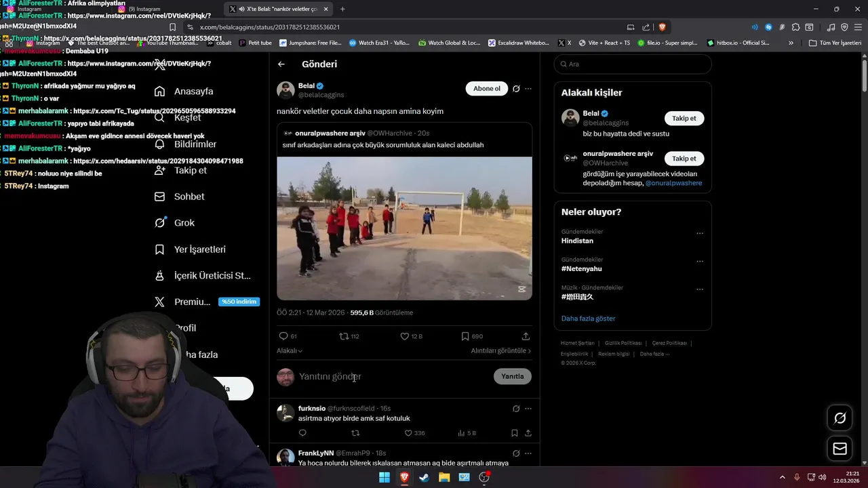Viewport: 868px width, 488px height.
Task: Close the X'te Belal browser tab
Action: click(x=326, y=9)
